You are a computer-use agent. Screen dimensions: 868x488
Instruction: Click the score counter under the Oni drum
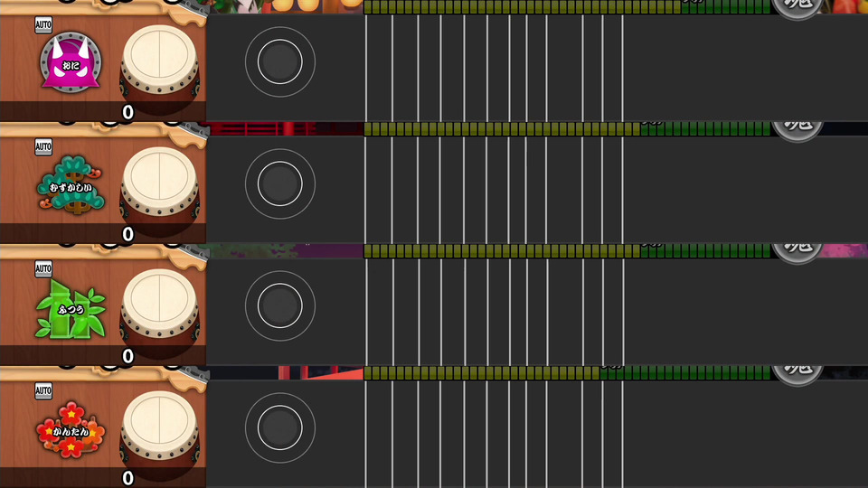pos(127,112)
